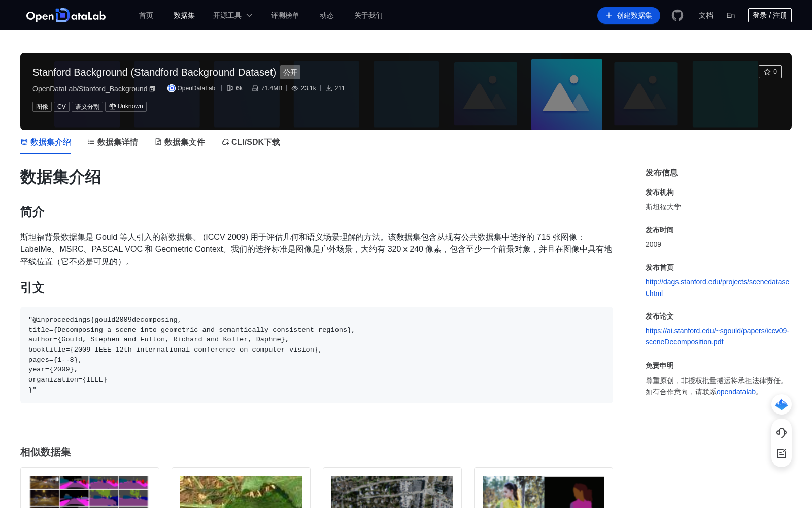
Task: Click the 6k file count icon
Action: tap(230, 88)
